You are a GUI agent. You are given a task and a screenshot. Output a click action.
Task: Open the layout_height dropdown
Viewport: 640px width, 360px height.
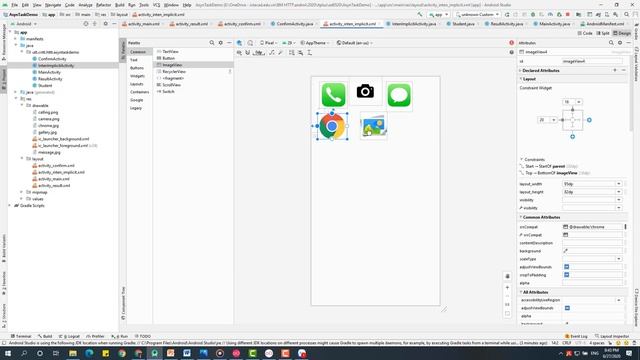coord(619,192)
